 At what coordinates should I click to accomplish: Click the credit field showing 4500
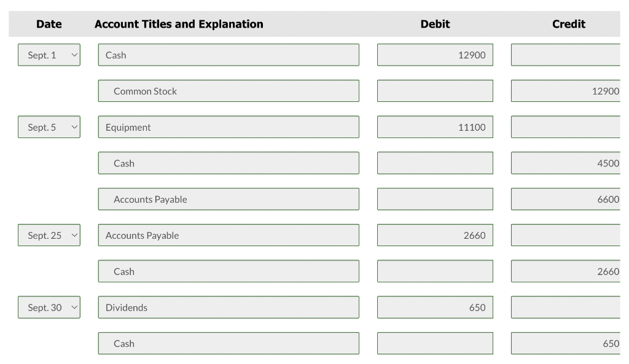click(566, 163)
